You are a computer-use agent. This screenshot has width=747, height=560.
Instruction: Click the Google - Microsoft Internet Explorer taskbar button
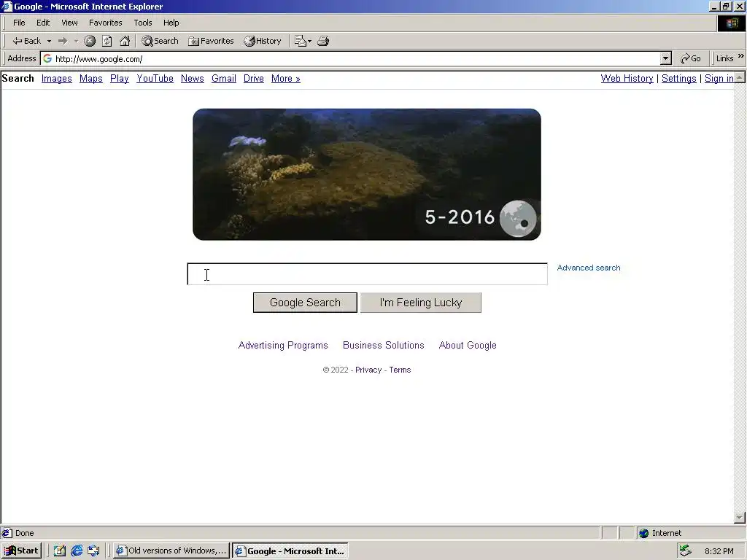point(290,551)
